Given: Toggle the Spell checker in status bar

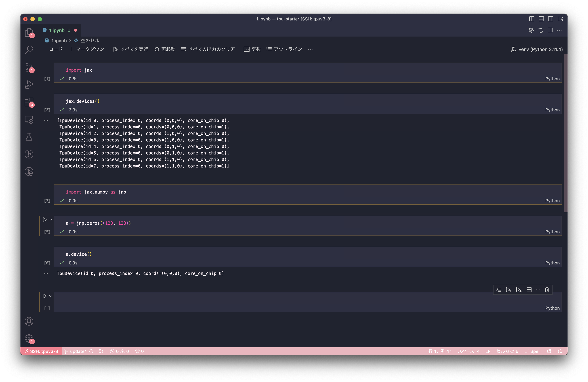Looking at the screenshot, I should (533, 351).
